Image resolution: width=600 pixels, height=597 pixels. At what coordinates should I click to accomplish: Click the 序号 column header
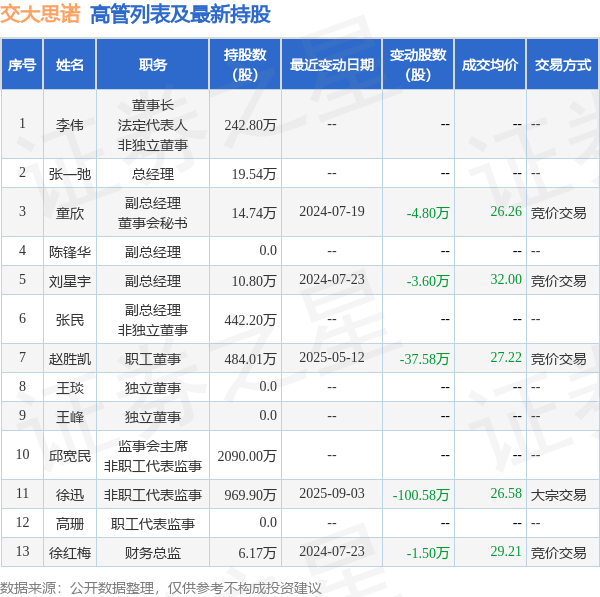coord(22,64)
